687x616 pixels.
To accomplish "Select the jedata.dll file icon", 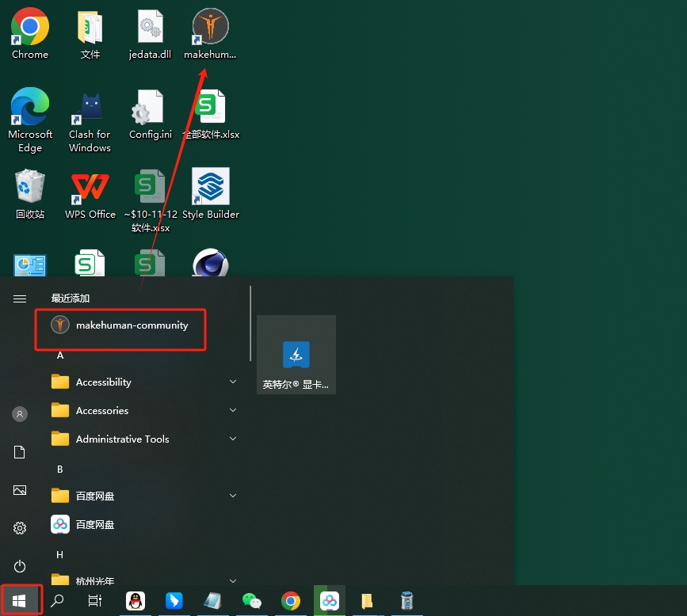I will click(x=151, y=33).
